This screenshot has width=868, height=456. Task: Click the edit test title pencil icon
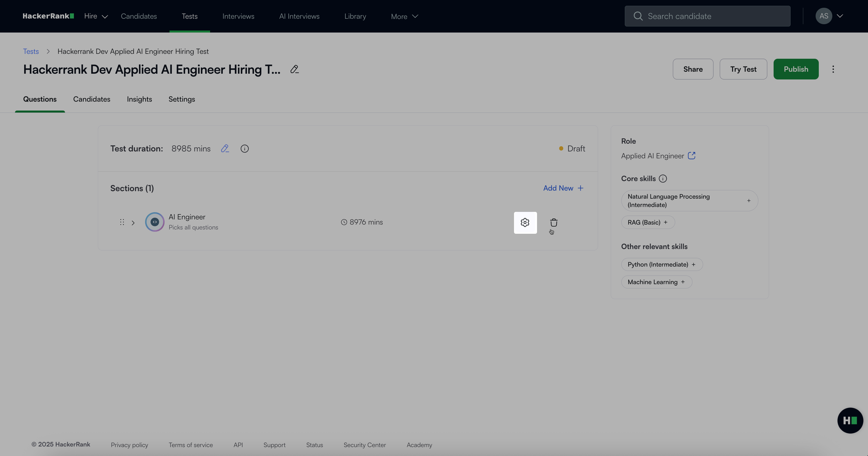click(294, 69)
